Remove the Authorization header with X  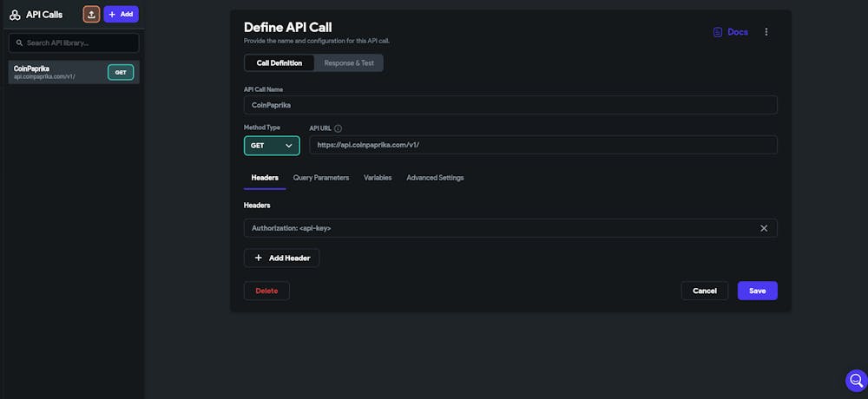coord(764,228)
